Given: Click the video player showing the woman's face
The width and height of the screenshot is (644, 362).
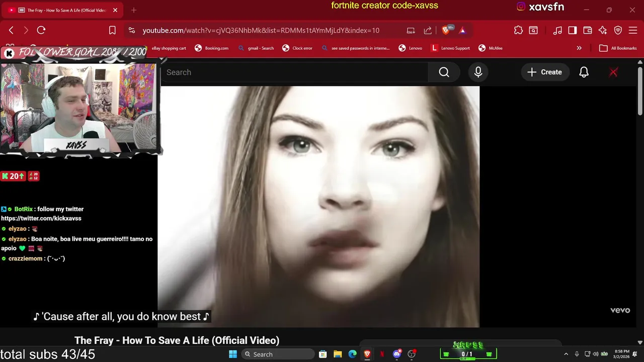Looking at the screenshot, I should pyautogui.click(x=319, y=207).
